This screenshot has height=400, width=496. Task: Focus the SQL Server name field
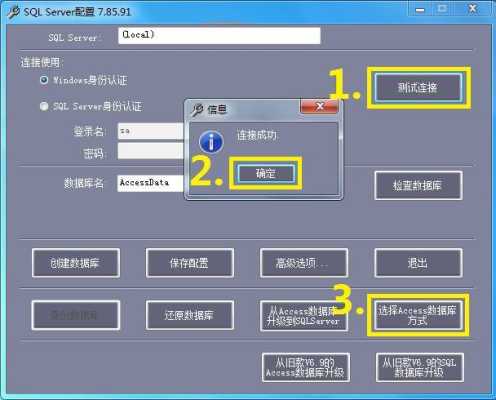[x=219, y=36]
